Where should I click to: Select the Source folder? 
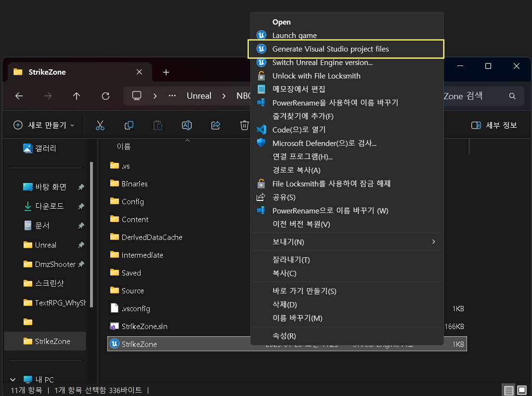click(132, 290)
